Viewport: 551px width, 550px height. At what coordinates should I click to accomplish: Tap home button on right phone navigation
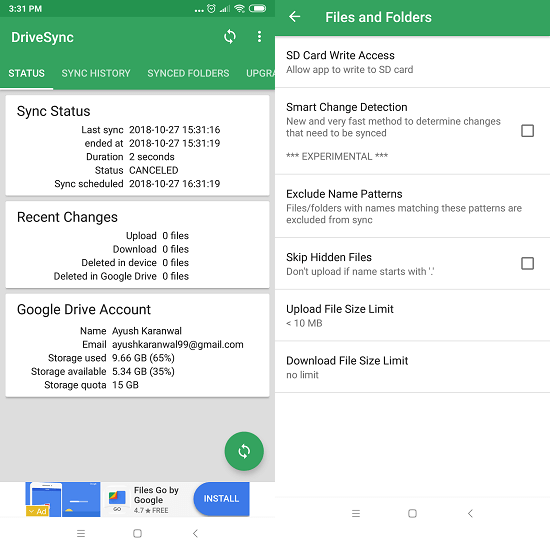point(412,513)
